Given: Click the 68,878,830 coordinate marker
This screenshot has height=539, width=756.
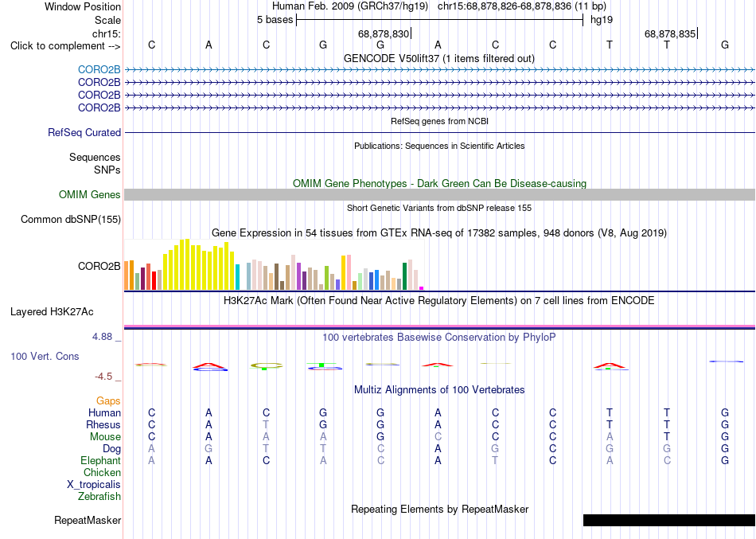Looking at the screenshot, I should tap(384, 33).
